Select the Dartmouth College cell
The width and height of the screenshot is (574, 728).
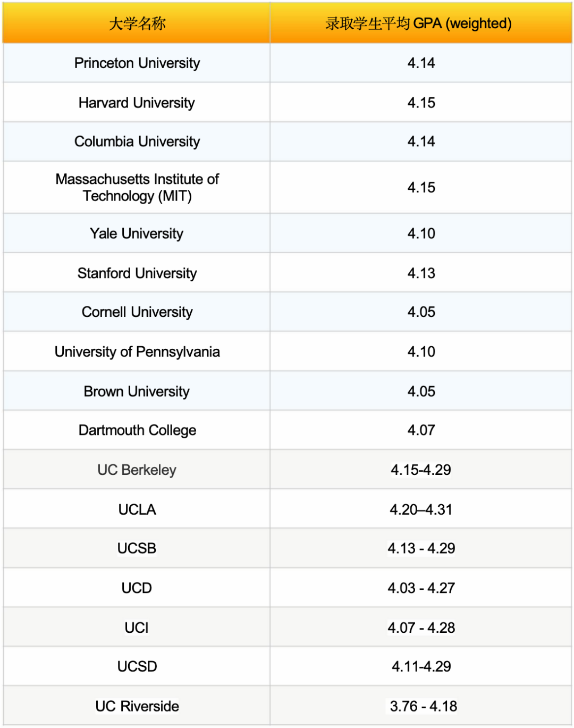(137, 430)
